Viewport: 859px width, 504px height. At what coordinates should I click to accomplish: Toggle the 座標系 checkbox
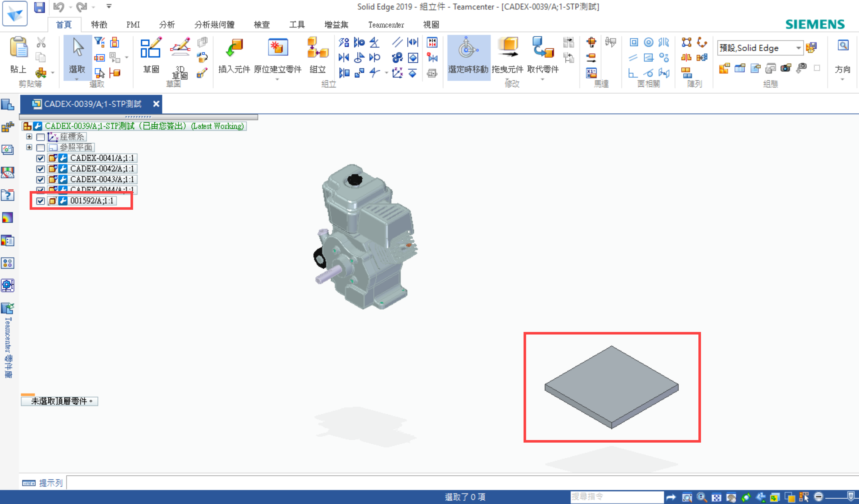click(41, 137)
